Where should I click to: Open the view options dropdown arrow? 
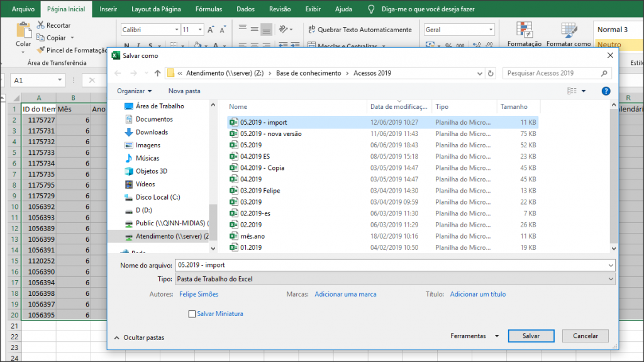(584, 91)
